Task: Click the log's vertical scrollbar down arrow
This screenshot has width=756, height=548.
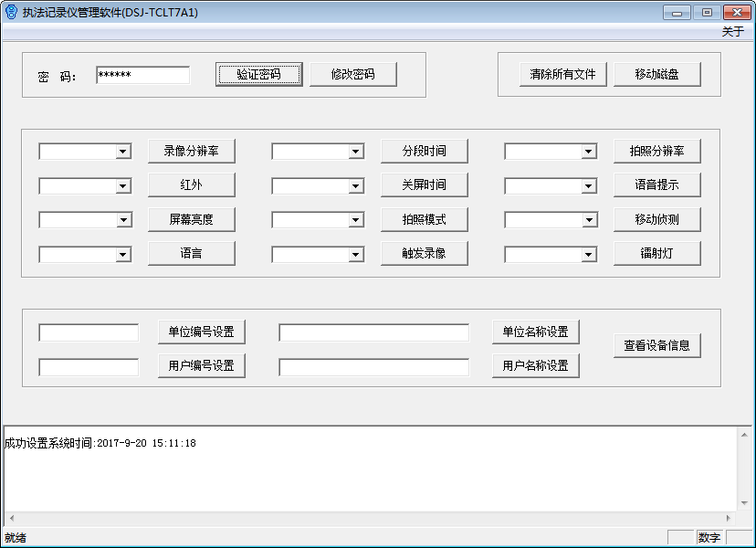Action: tap(745, 505)
